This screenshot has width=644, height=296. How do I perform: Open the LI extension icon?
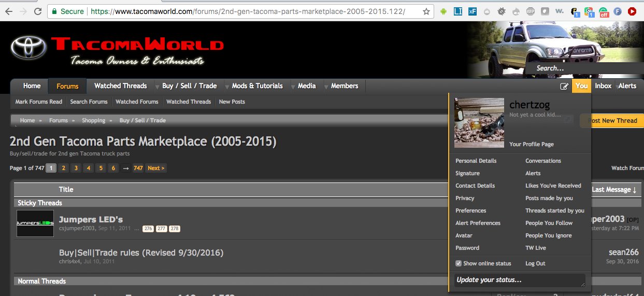click(458, 11)
